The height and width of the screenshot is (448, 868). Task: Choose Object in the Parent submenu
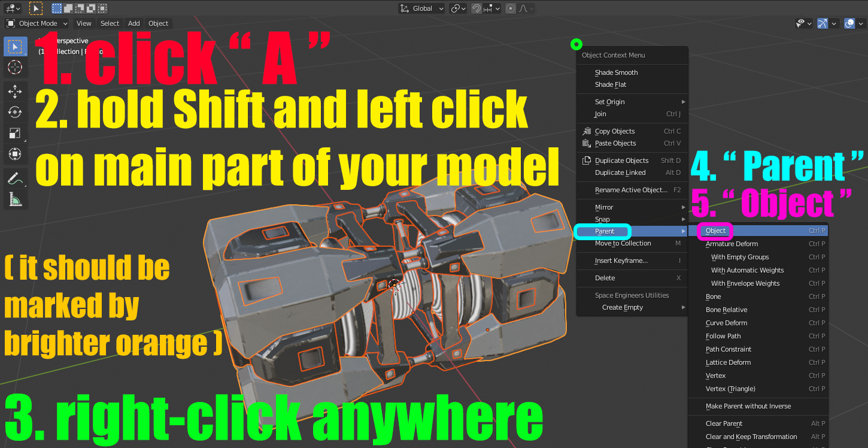coord(758,231)
